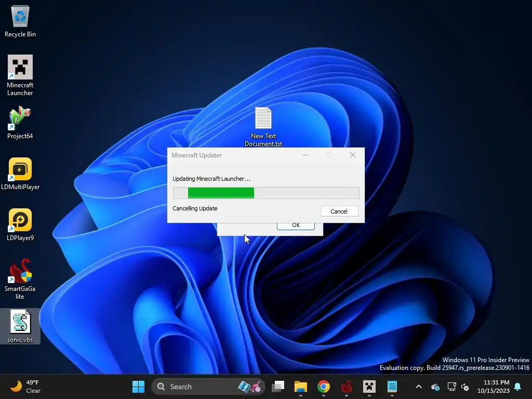The height and width of the screenshot is (399, 532).
Task: Click the 'Cancelling Update' status text
Action: [x=195, y=208]
